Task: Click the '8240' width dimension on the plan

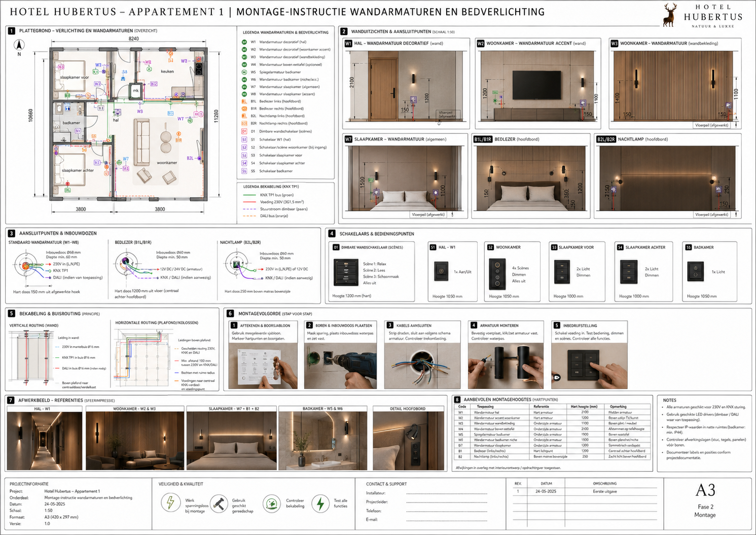Action: [134, 39]
